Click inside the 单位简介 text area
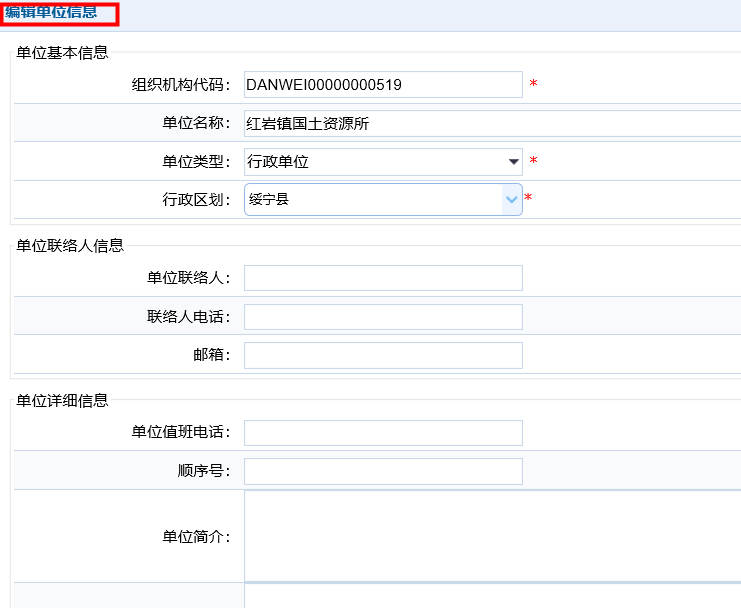 point(490,535)
